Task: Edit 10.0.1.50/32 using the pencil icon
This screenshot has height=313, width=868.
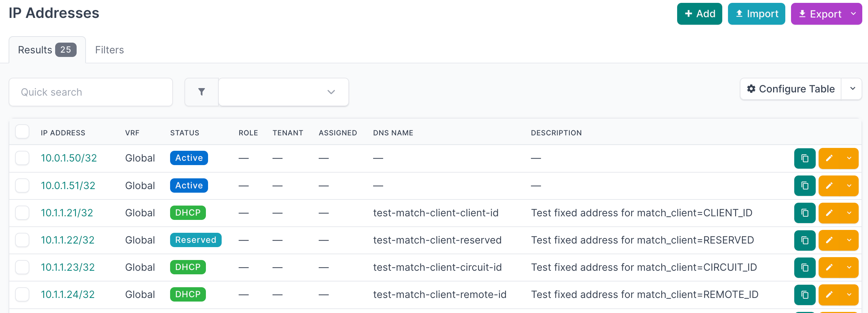Action: (x=829, y=158)
